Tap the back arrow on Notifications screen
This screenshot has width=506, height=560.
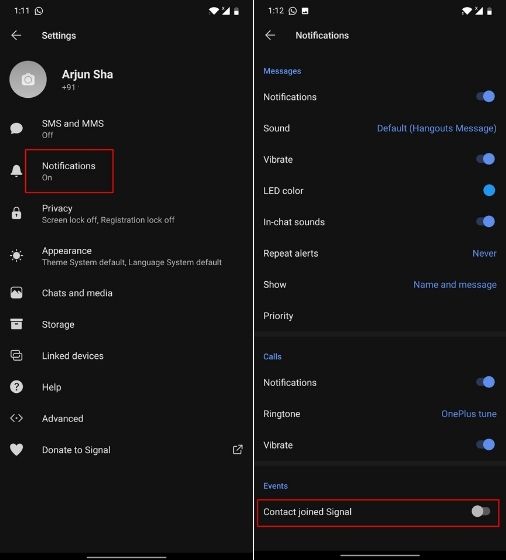[x=270, y=35]
